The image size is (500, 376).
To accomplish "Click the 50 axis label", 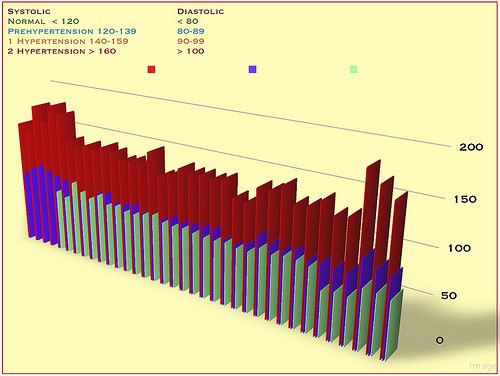I will pyautogui.click(x=449, y=295).
